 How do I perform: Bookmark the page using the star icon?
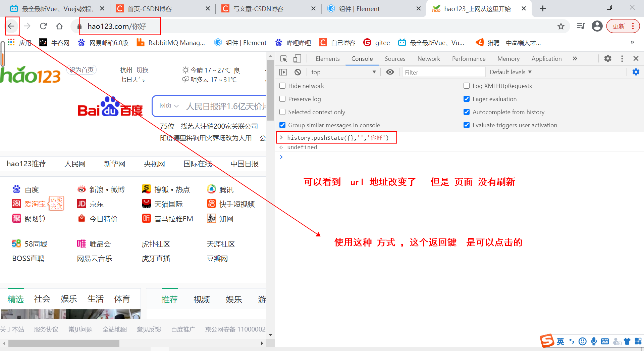pyautogui.click(x=560, y=26)
